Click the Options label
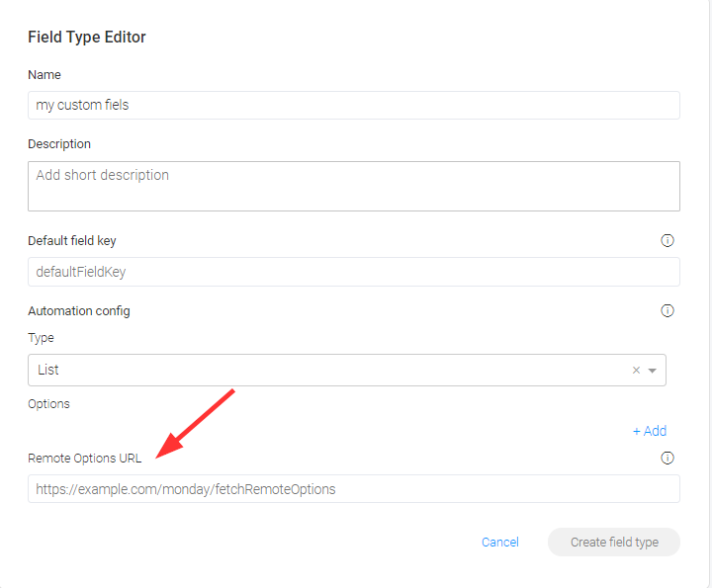 coord(48,404)
